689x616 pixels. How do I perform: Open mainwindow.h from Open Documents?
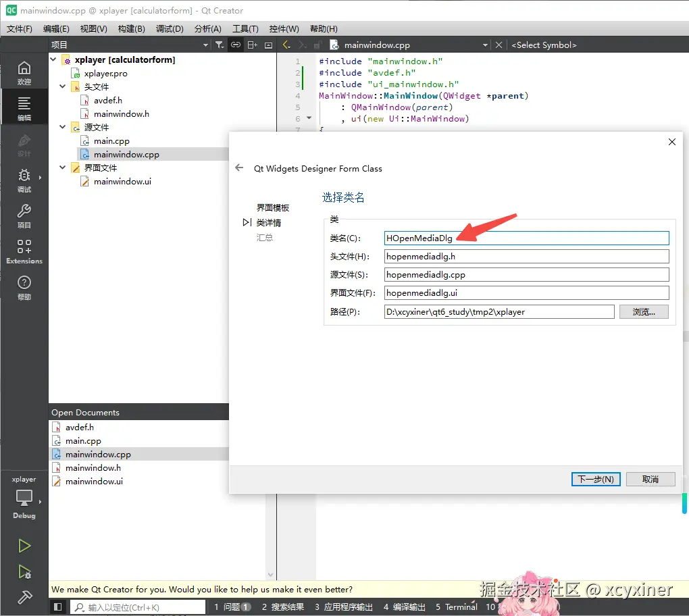pyautogui.click(x=93, y=468)
